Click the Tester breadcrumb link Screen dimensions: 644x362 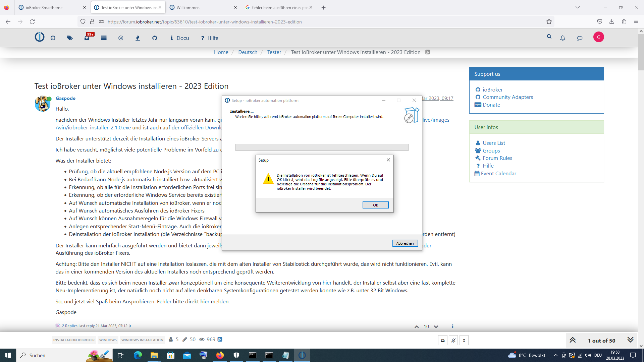click(274, 52)
